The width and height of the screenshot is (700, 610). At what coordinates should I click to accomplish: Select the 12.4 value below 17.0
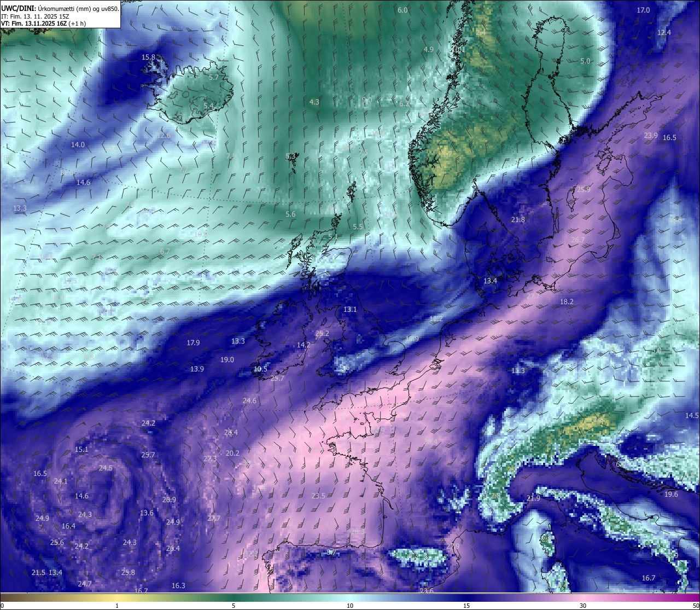663,32
